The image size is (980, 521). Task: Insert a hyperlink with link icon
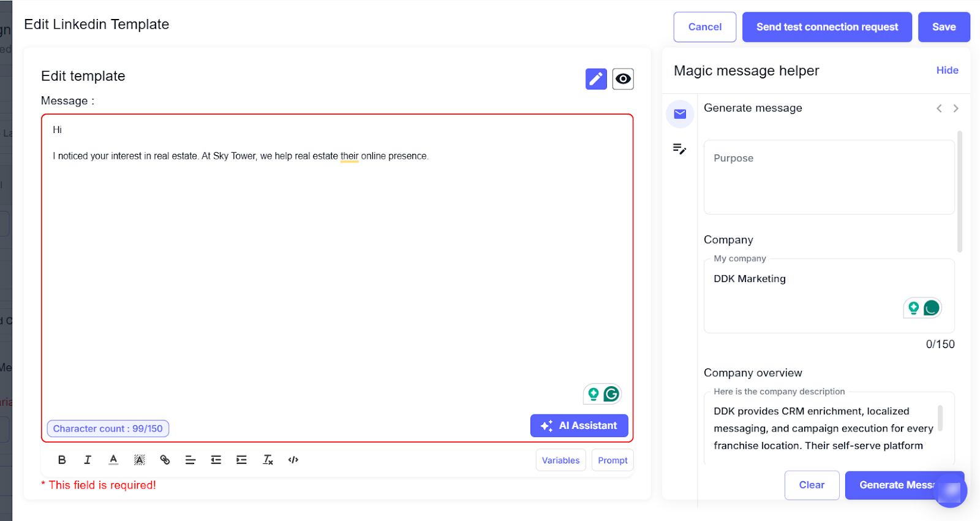click(165, 460)
